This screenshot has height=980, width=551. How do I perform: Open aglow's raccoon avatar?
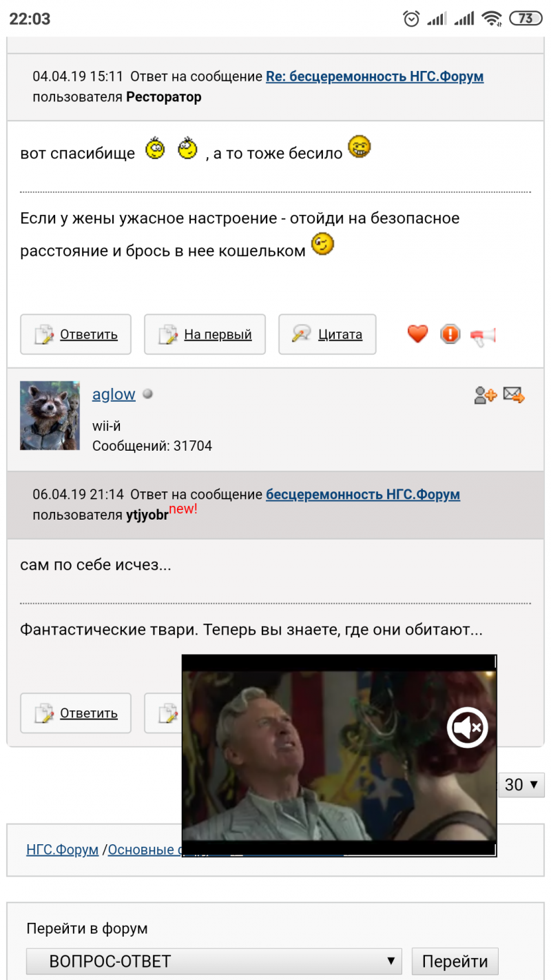[x=50, y=416]
